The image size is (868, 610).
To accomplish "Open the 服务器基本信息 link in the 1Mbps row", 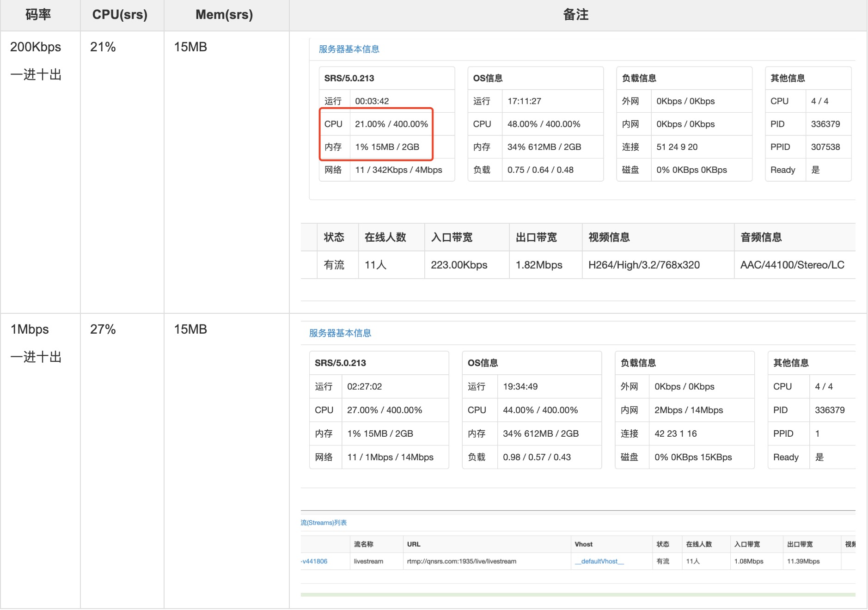I will point(340,333).
